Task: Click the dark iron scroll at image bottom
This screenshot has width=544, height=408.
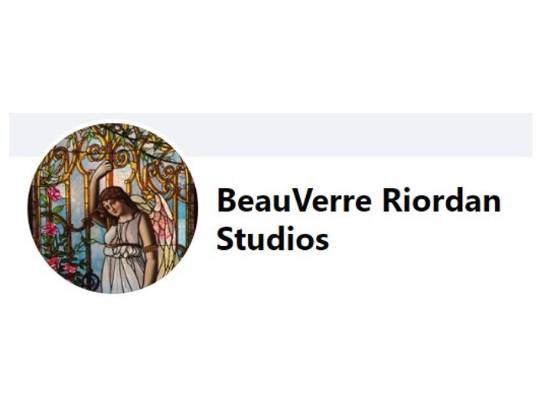Action: tap(88, 279)
